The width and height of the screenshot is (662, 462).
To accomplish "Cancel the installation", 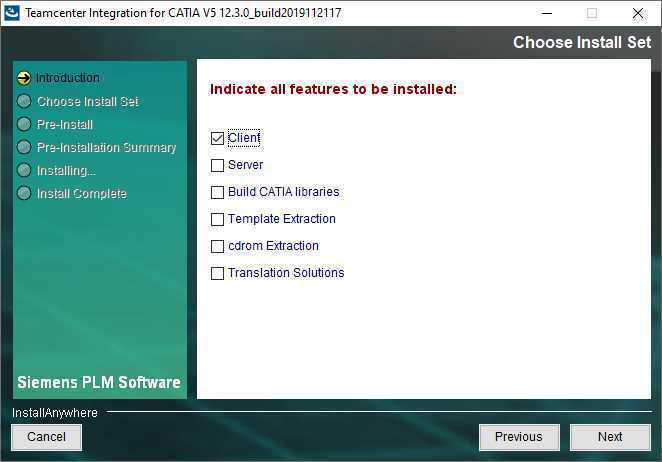I will click(x=46, y=437).
